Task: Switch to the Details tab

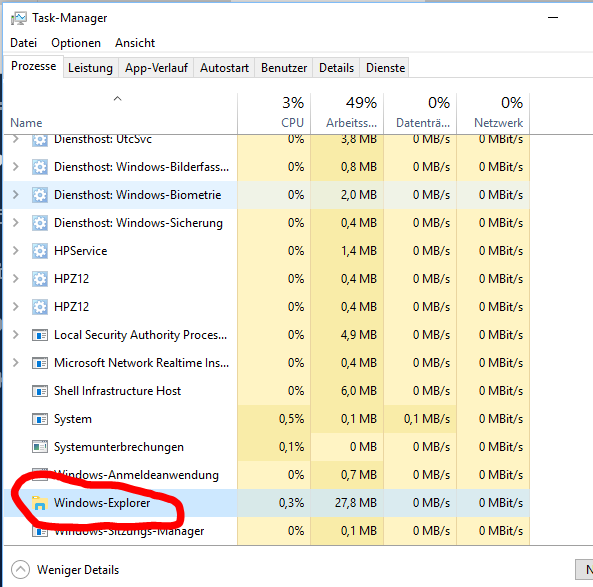Action: [336, 68]
